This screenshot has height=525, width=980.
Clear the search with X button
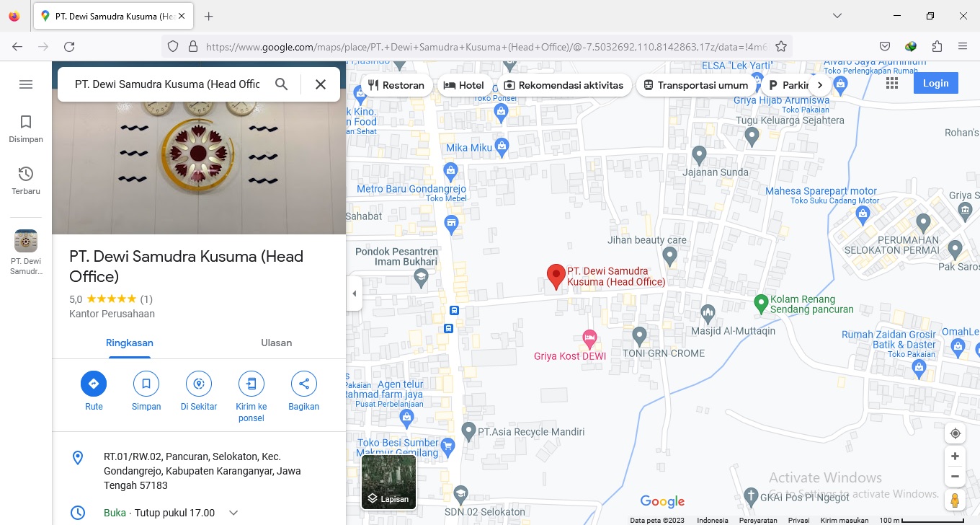pos(321,84)
